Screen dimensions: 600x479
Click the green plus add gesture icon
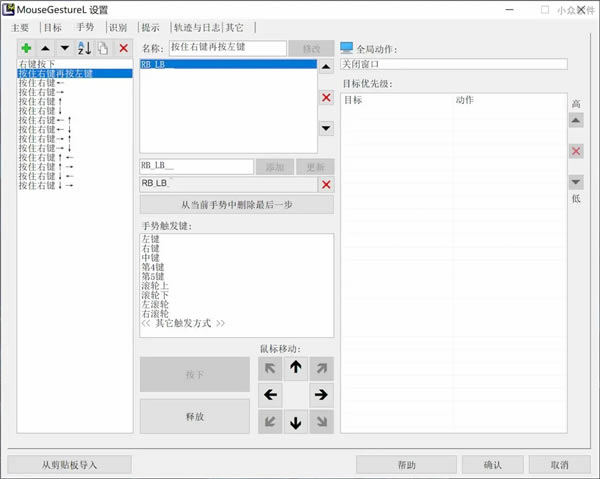click(x=26, y=48)
